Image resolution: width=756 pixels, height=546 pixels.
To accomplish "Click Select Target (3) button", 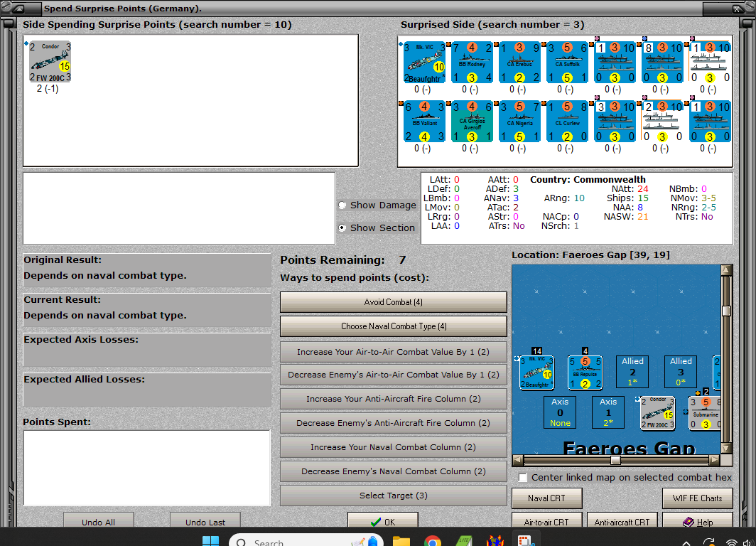I will [394, 496].
